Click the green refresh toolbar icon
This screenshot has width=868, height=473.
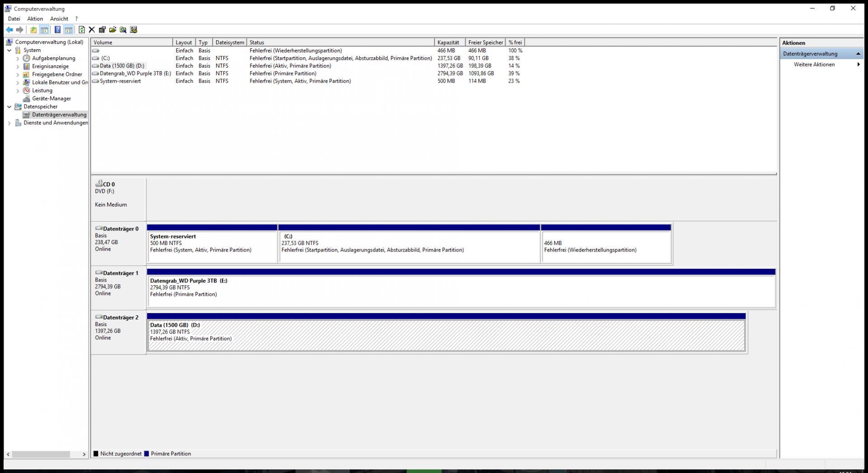81,30
